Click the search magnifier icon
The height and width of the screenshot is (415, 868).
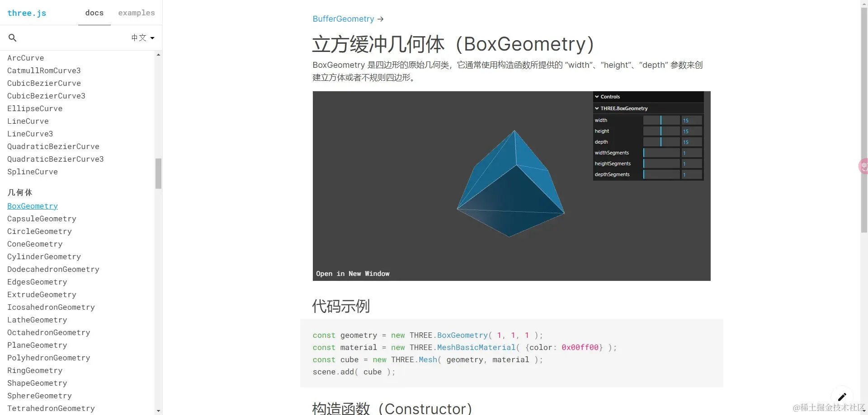point(13,38)
